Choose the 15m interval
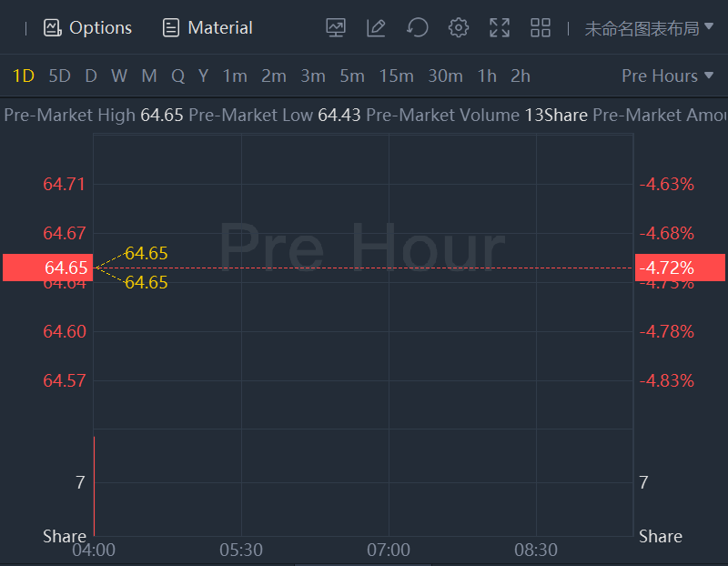This screenshot has height=566, width=728. pos(396,76)
